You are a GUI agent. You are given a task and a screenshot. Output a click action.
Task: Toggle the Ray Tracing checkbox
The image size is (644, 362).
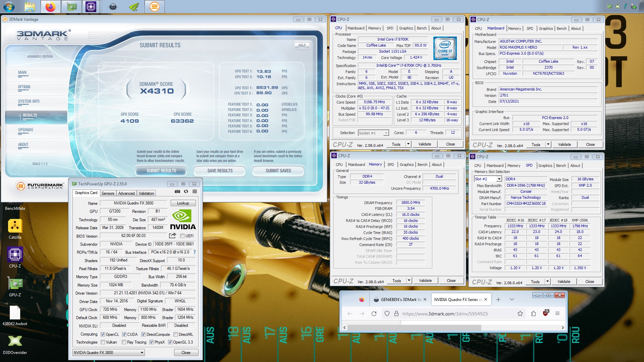pyautogui.click(x=124, y=342)
